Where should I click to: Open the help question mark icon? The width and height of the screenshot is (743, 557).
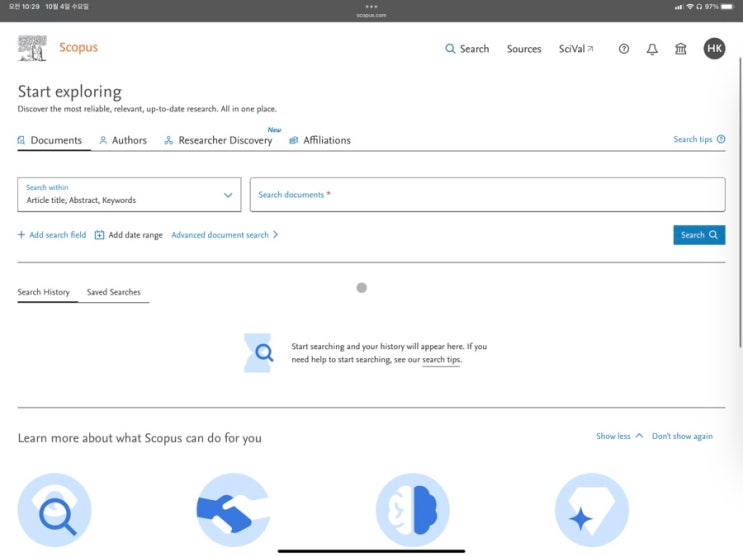[624, 49]
